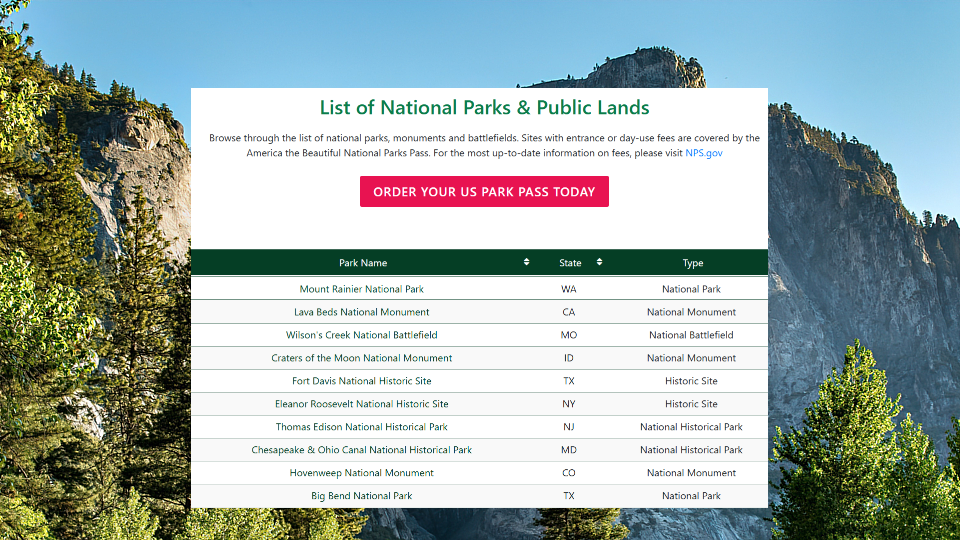The width and height of the screenshot is (960, 540).
Task: Click National Monument type in Hovenweep row
Action: (x=691, y=473)
